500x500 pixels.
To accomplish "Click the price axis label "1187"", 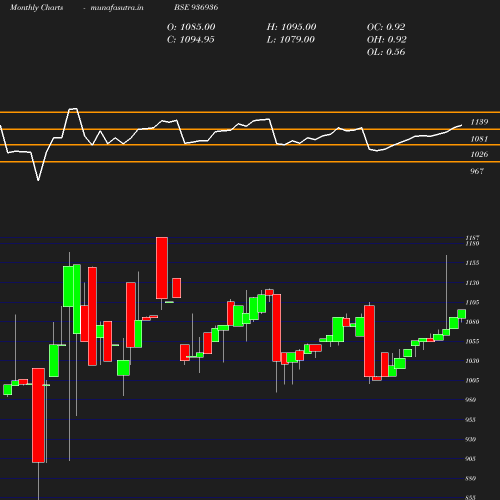I will (x=472, y=238).
